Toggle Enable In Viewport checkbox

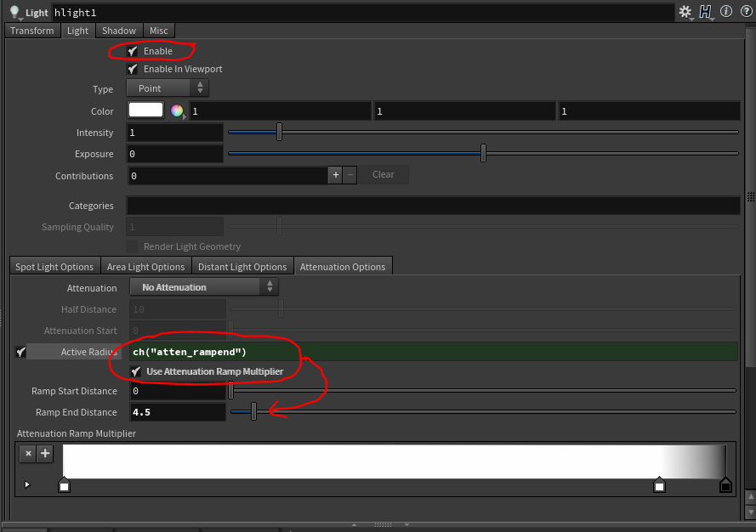133,69
